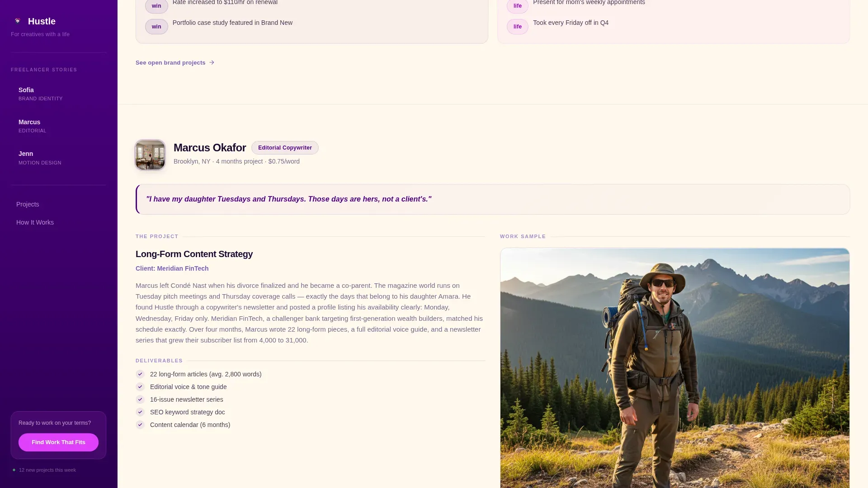The height and width of the screenshot is (488, 868).
Task: Open Jenn's Motion Design story
Action: coord(59,158)
